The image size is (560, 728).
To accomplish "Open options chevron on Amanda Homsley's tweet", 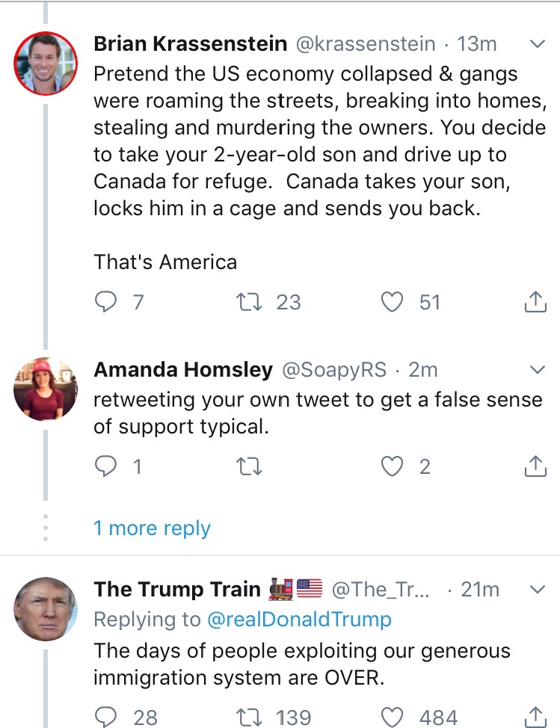I will 537,370.
